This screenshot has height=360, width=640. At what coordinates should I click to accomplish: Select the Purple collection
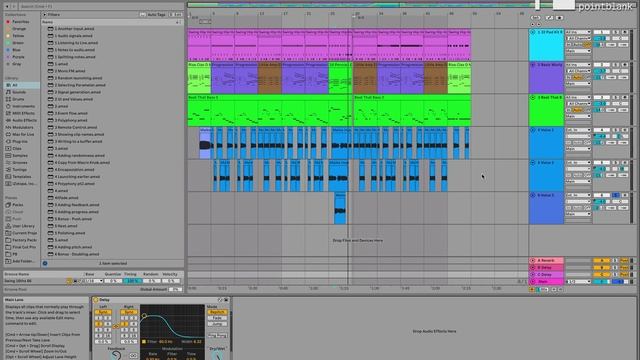coord(16,57)
